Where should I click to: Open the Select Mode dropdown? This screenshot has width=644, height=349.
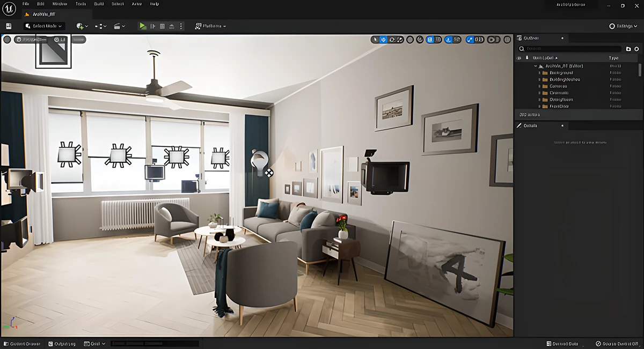click(44, 26)
